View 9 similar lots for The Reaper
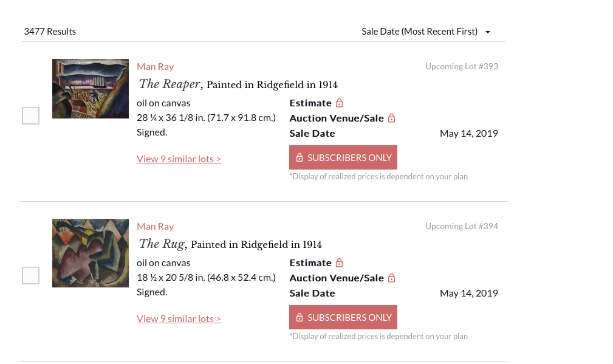Viewport: 613px width, 364px height. (179, 159)
